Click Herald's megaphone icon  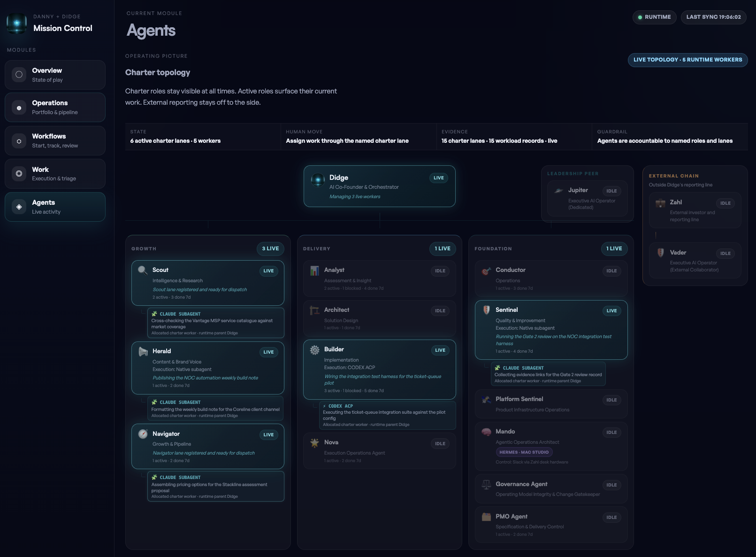point(143,351)
